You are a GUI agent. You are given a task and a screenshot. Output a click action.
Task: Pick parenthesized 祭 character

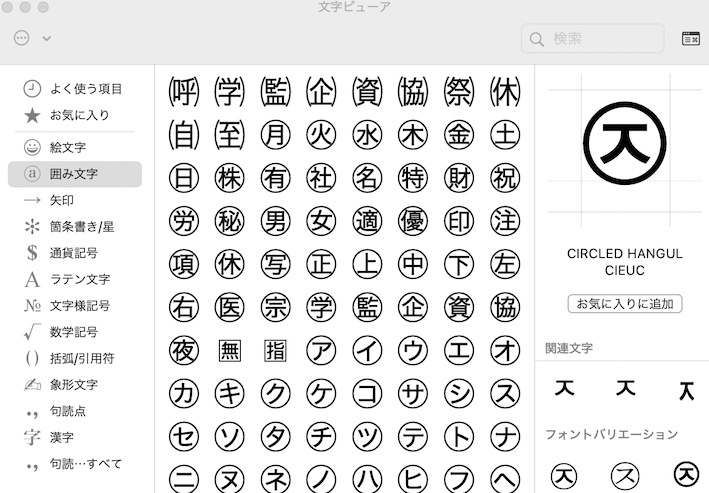pos(459,92)
